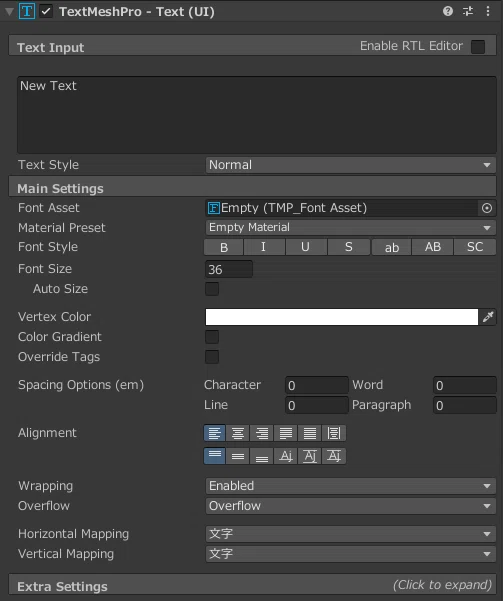Collapse the Main Settings section header
Viewport: 503px width, 601px height.
pos(252,187)
